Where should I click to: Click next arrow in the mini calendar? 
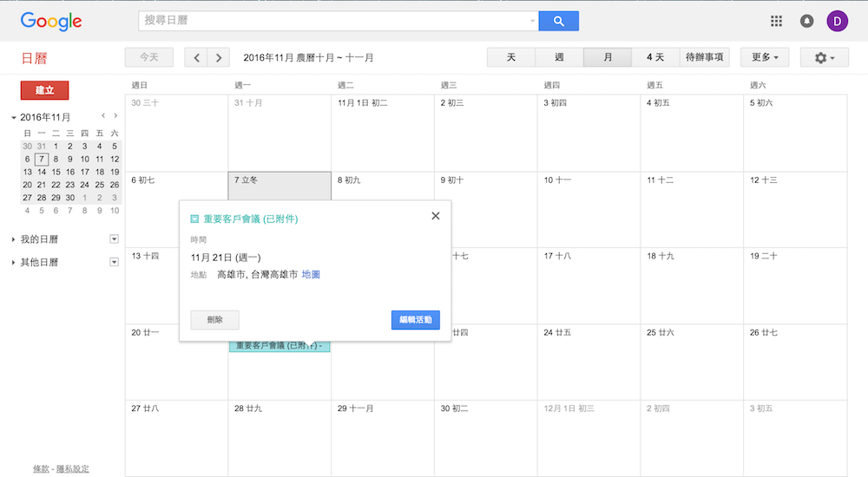[x=115, y=115]
